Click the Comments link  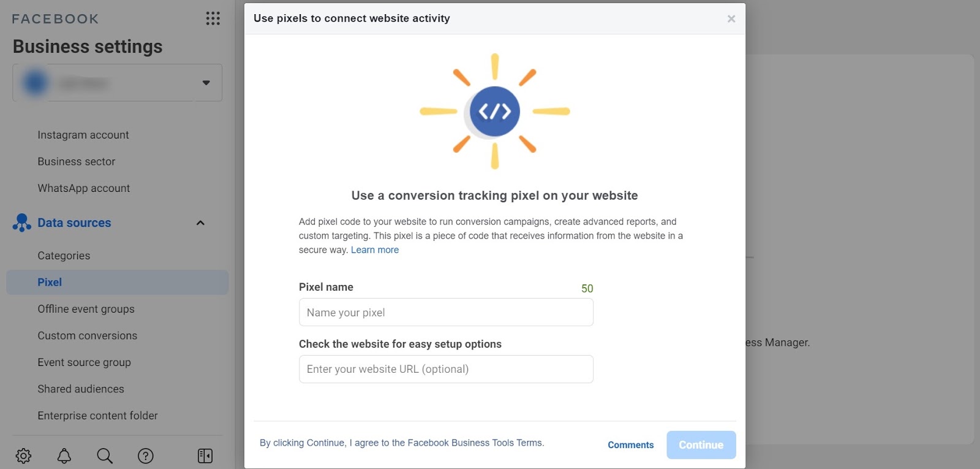(630, 445)
